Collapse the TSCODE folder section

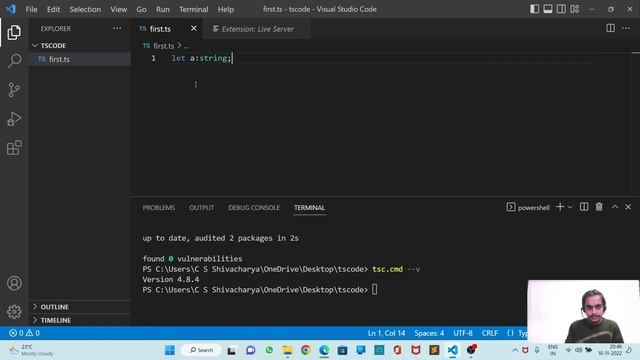(x=80, y=45)
